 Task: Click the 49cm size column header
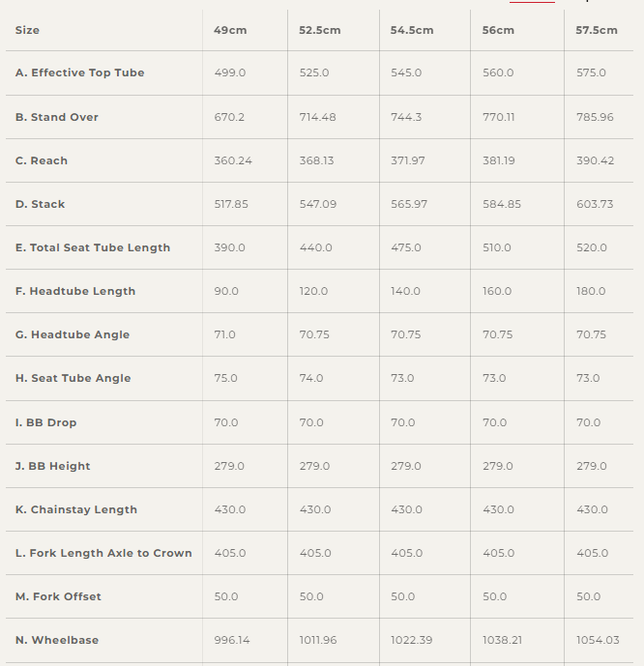click(x=230, y=30)
